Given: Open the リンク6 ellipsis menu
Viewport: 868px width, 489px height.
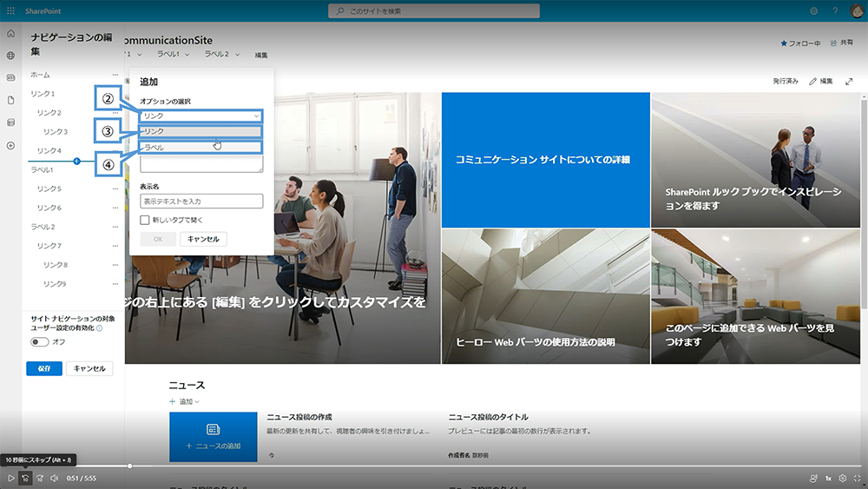Looking at the screenshot, I should pyautogui.click(x=115, y=208).
